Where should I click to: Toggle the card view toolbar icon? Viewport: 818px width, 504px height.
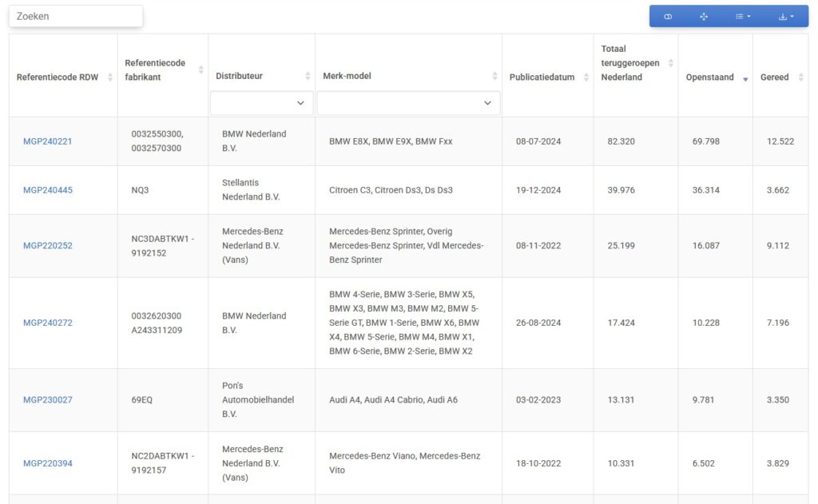[668, 17]
